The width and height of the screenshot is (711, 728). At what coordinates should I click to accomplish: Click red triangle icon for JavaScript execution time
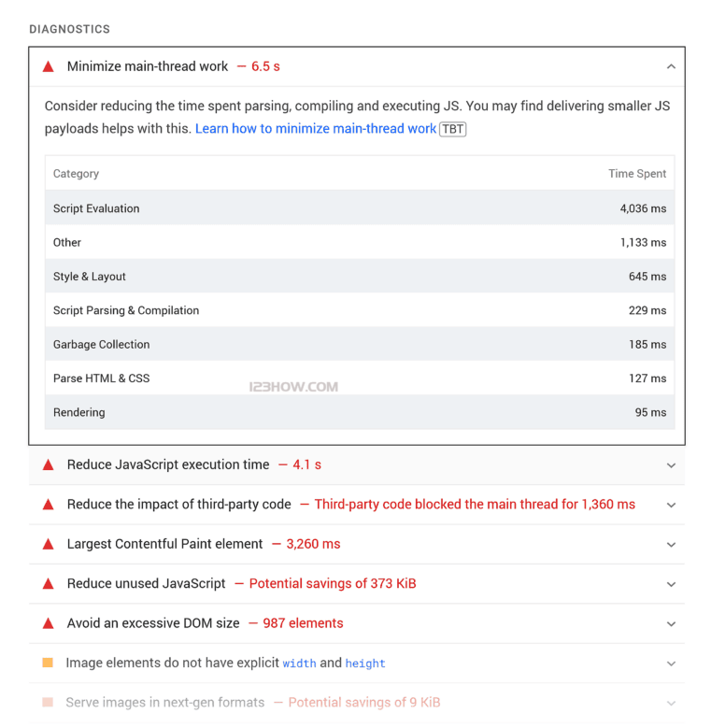pyautogui.click(x=48, y=465)
